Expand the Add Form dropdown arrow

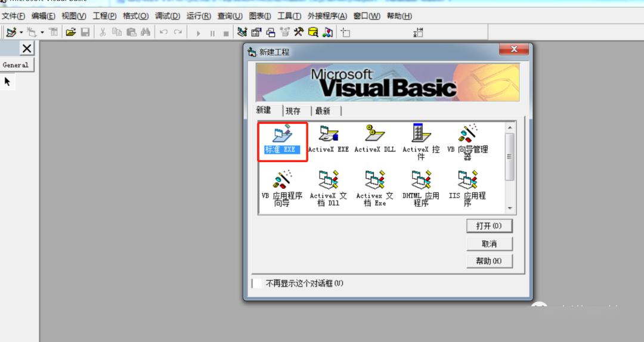pos(42,32)
